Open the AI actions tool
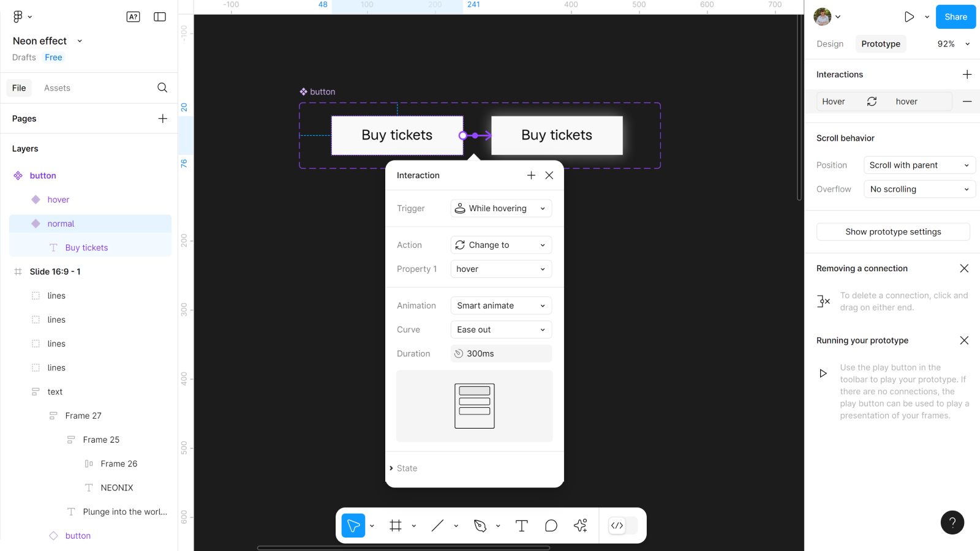980x551 pixels. coord(580,525)
